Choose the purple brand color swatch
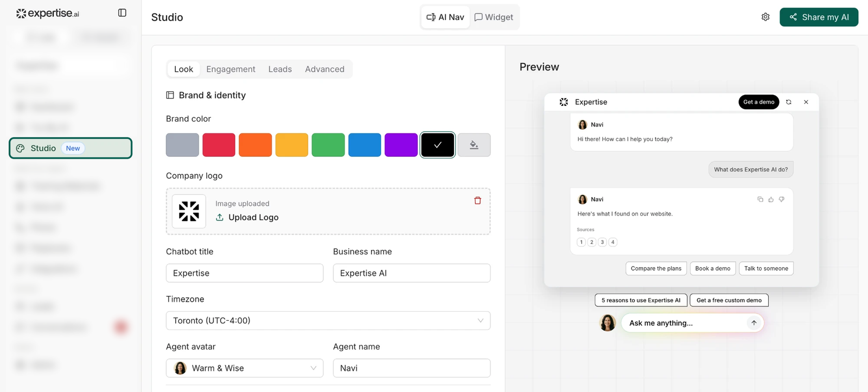The image size is (868, 392). tap(401, 145)
